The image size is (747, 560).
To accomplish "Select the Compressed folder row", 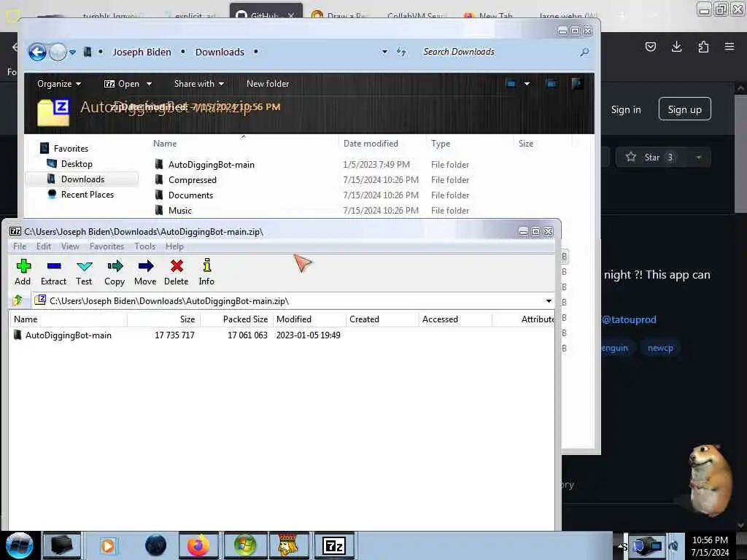I will point(192,180).
